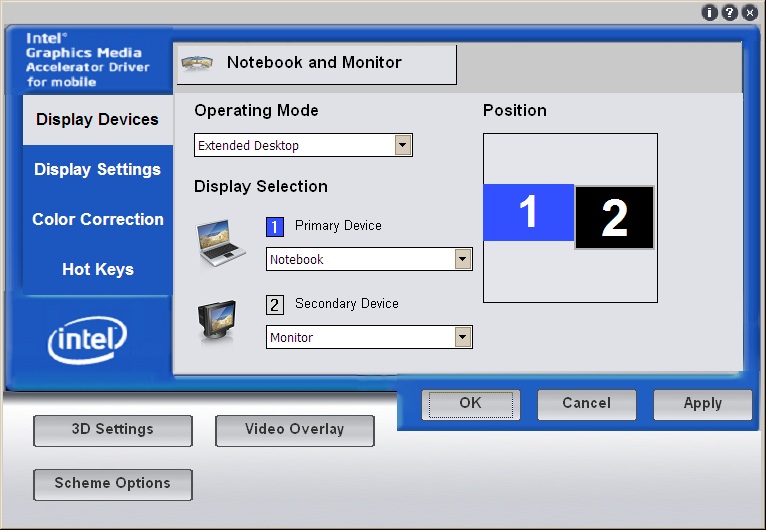766x530 pixels.
Task: Open the Operating Mode dropdown arrow
Action: pos(403,145)
